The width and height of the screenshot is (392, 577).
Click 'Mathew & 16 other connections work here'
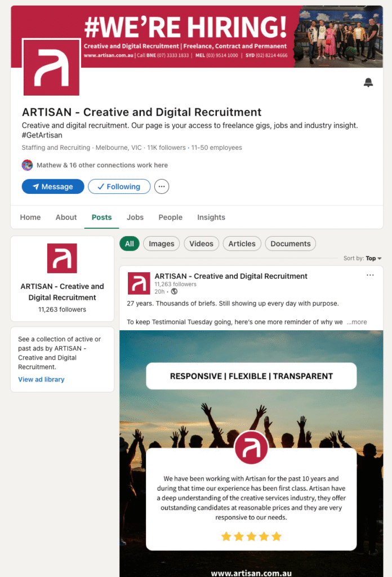pos(103,165)
